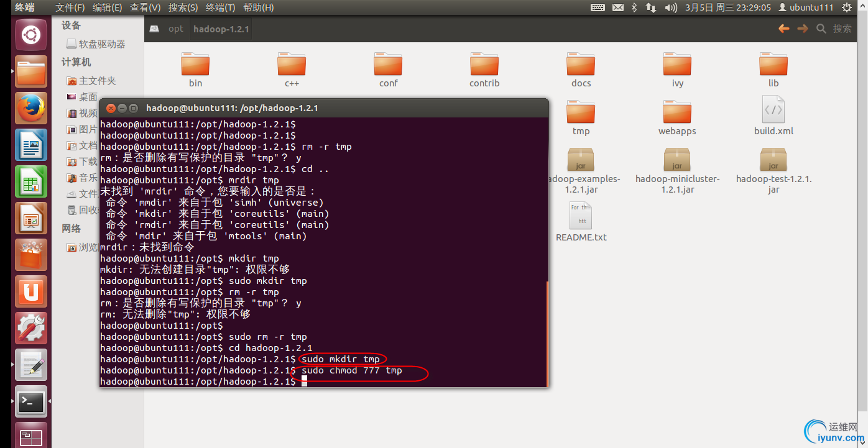Viewport: 868px width, 448px height.
Task: Click the root location icon in path bar
Action: (x=154, y=29)
